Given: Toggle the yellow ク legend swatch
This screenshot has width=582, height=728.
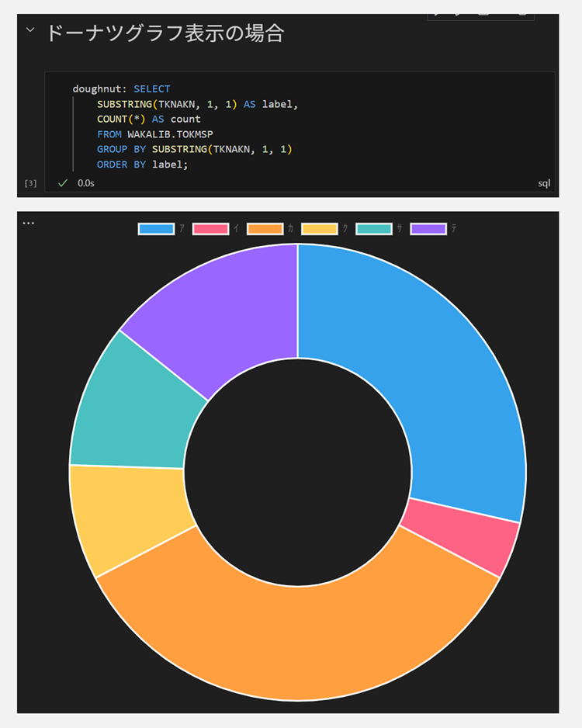Looking at the screenshot, I should [319, 229].
